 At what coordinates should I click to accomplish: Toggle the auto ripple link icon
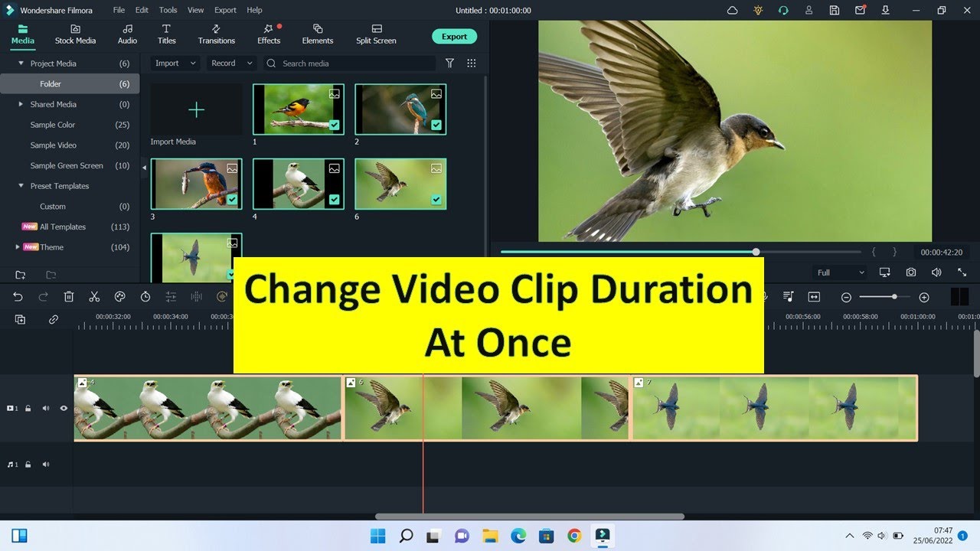pos(54,320)
